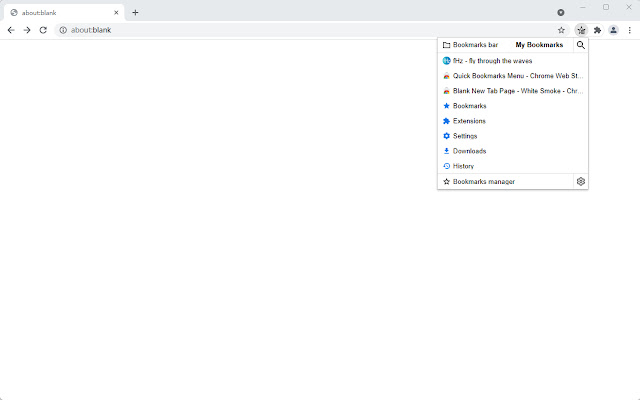This screenshot has height=400, width=640.
Task: Go forward with the arrow button
Action: point(27,30)
